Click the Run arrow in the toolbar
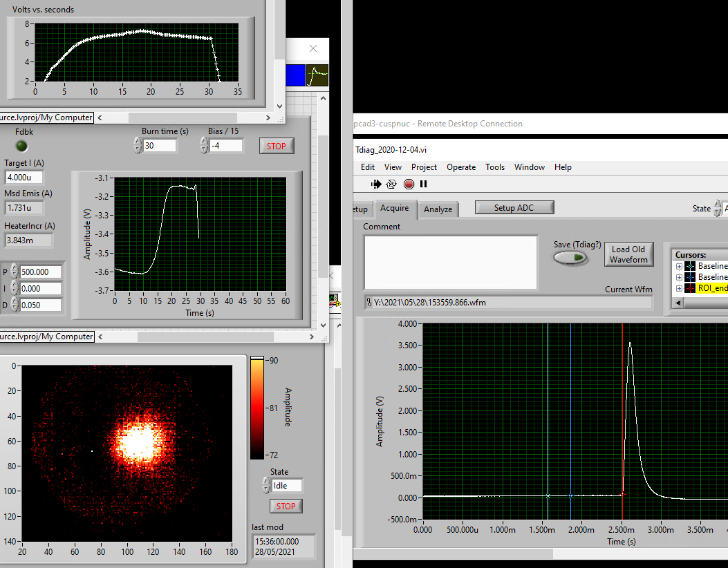 point(376,184)
